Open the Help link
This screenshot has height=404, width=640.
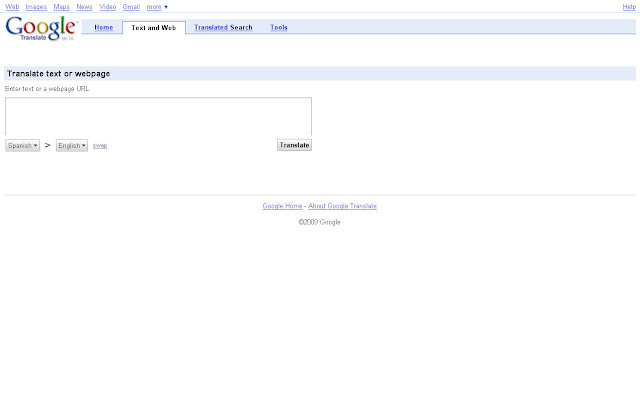point(629,7)
